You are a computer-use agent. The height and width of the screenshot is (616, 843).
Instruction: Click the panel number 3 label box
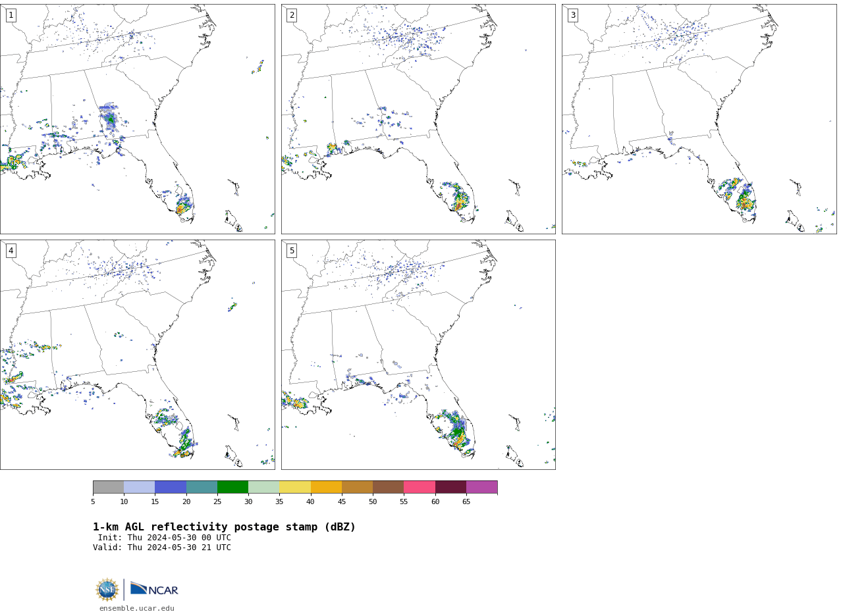[x=573, y=15]
